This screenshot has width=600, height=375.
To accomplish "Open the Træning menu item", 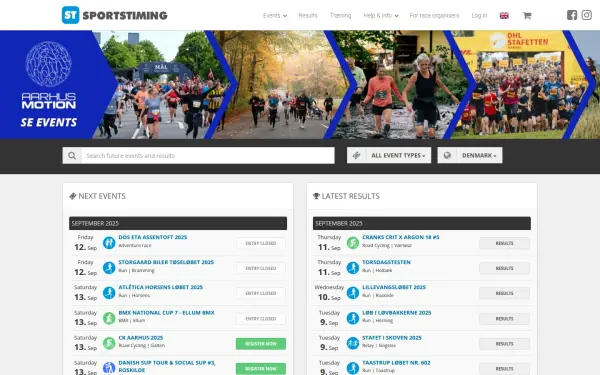I will 340,16.
